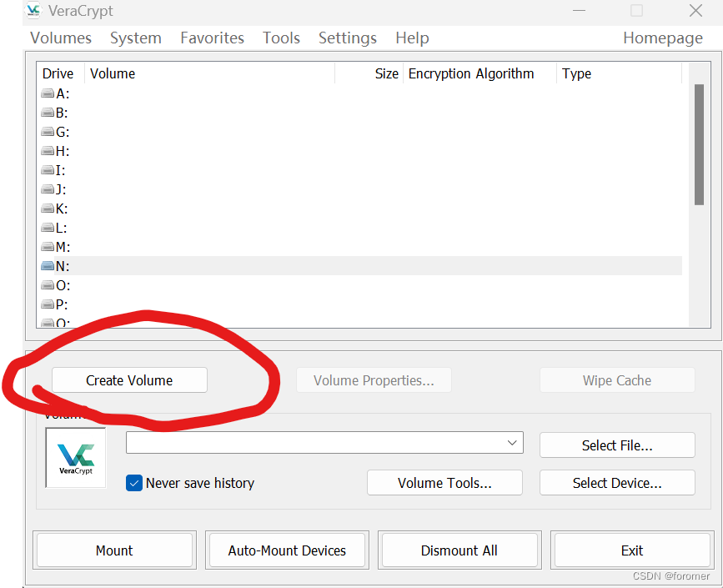Click the Select Device... button
Screen dimensions: 723x588
[x=617, y=483]
